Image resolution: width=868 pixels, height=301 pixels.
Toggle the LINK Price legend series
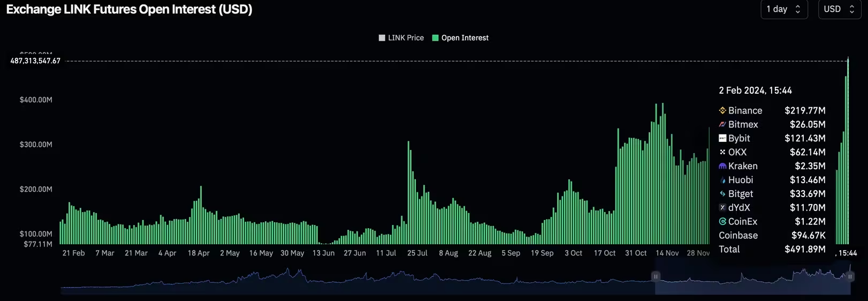pos(401,38)
